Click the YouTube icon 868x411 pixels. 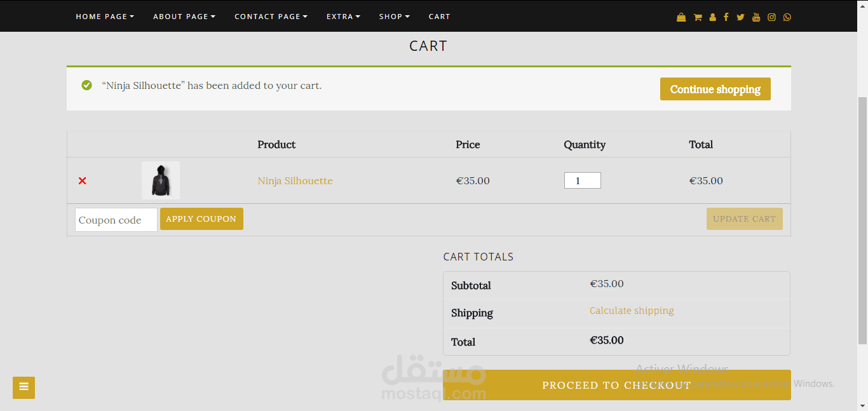click(756, 17)
